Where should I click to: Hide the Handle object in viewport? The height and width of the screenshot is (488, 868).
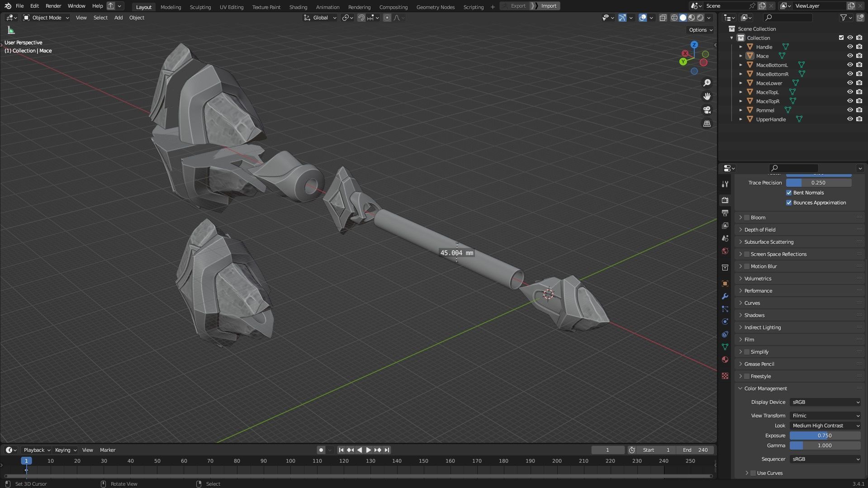[x=850, y=47]
